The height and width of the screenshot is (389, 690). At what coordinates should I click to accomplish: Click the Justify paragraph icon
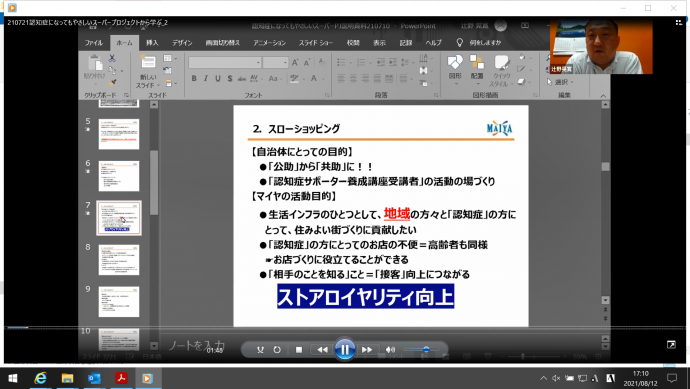pos(377,79)
